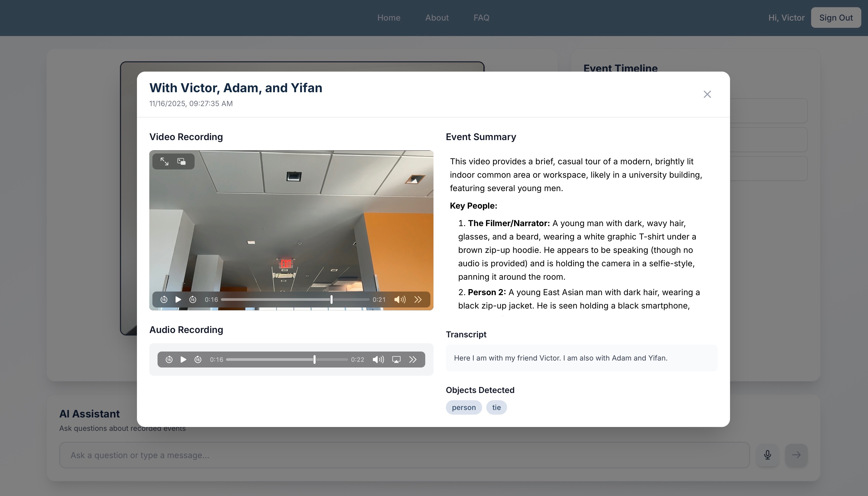868x496 pixels.
Task: Skip forward 15 seconds in video
Action: pos(193,300)
